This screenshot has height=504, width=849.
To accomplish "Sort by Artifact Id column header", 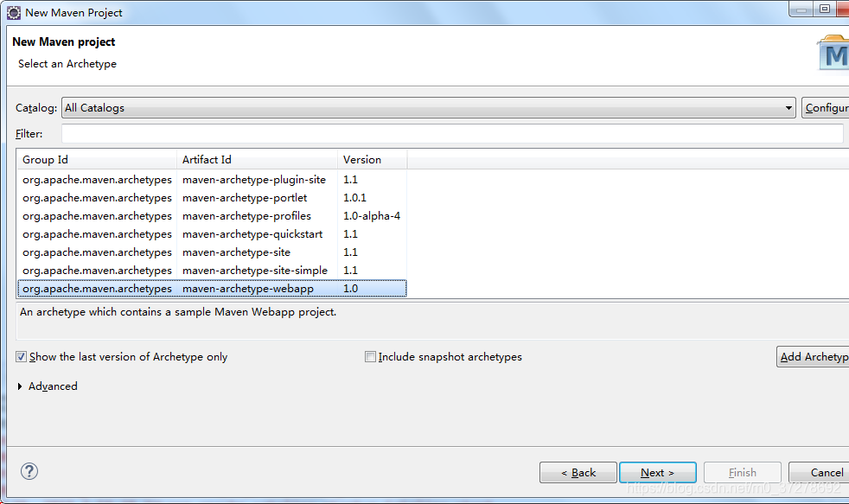I will point(257,160).
